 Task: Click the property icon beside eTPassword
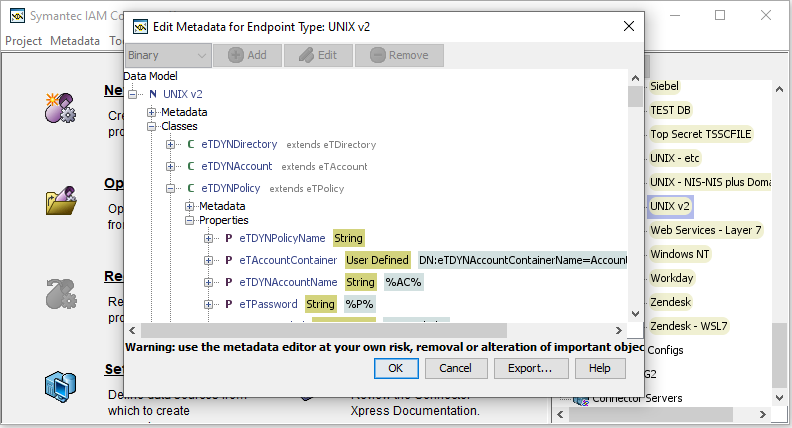click(x=228, y=305)
